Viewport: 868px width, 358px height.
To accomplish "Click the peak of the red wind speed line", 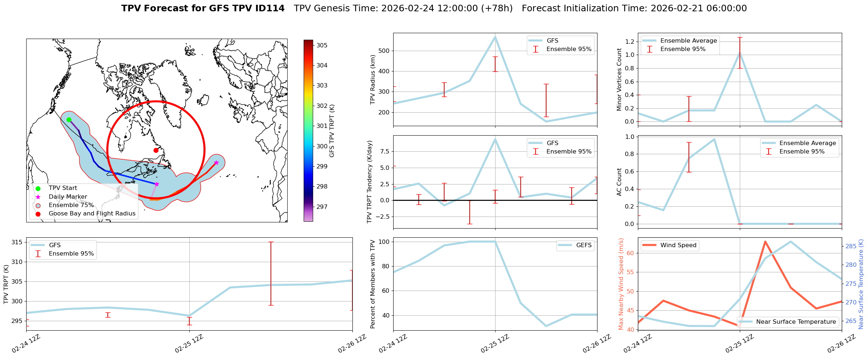I will pos(765,241).
